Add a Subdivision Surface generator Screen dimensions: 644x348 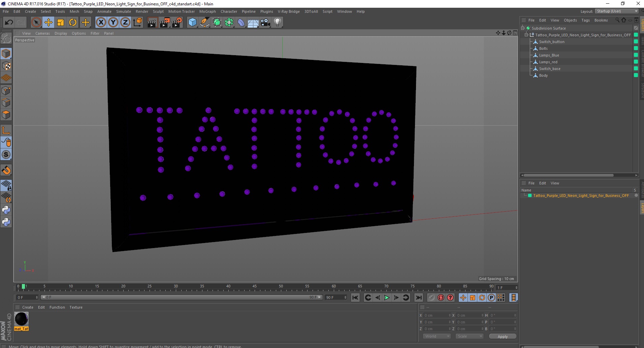pyautogui.click(x=217, y=23)
